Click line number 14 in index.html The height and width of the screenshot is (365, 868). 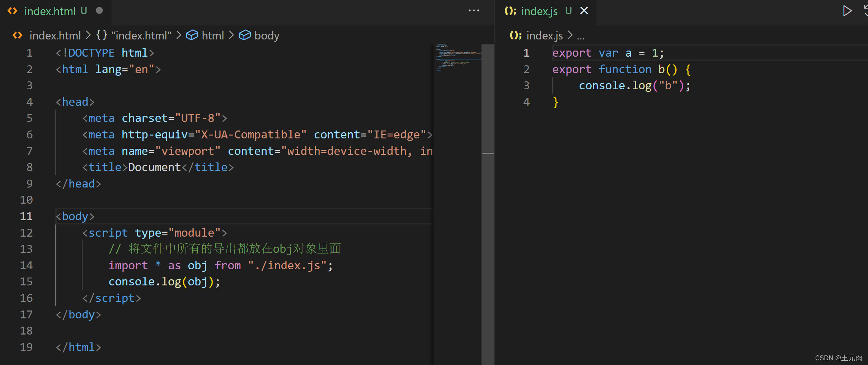[x=26, y=265]
